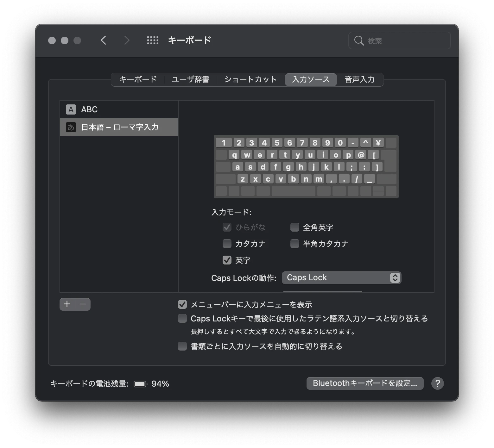Switch to the ユーザ辞書 tab
This screenshot has height=448, width=494.
pyautogui.click(x=191, y=79)
